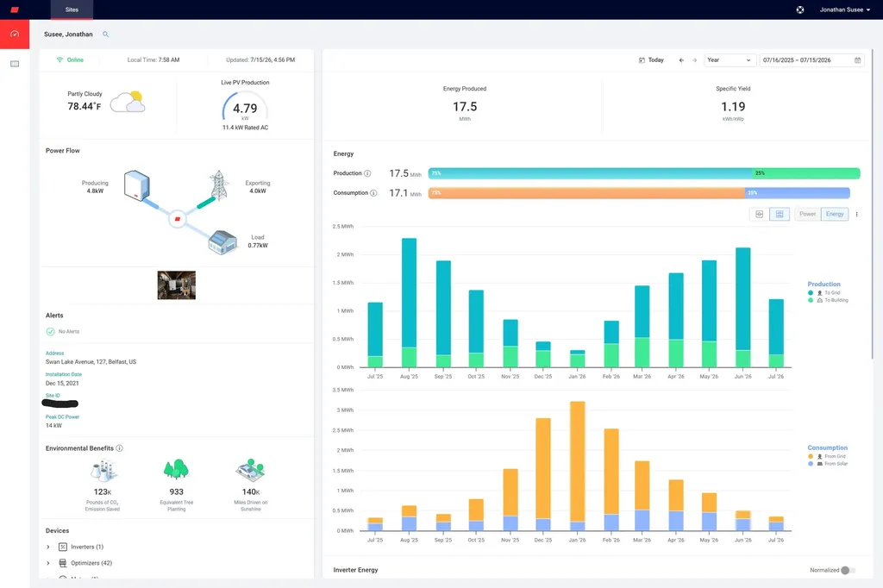Show info for Environmental Benefits
The width and height of the screenshot is (883, 588).
(x=119, y=448)
